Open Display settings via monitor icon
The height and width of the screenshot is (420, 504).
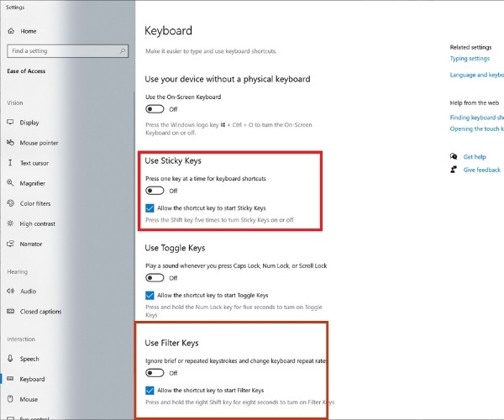click(x=10, y=122)
